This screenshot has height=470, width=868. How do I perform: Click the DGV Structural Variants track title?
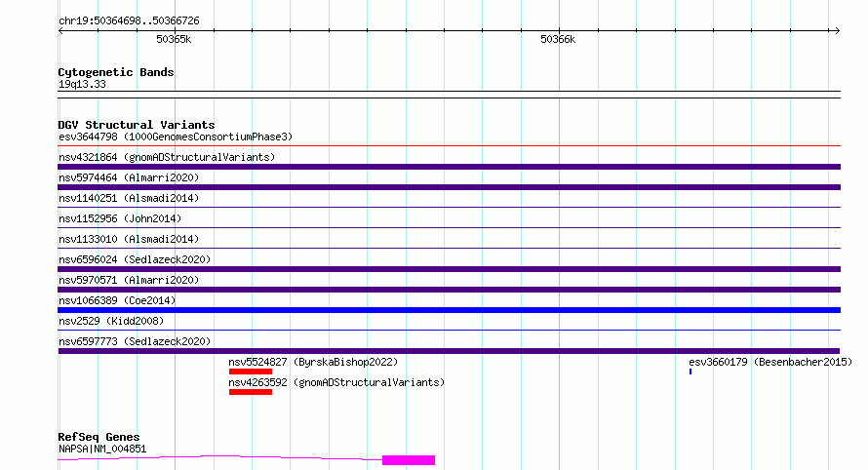pos(137,125)
